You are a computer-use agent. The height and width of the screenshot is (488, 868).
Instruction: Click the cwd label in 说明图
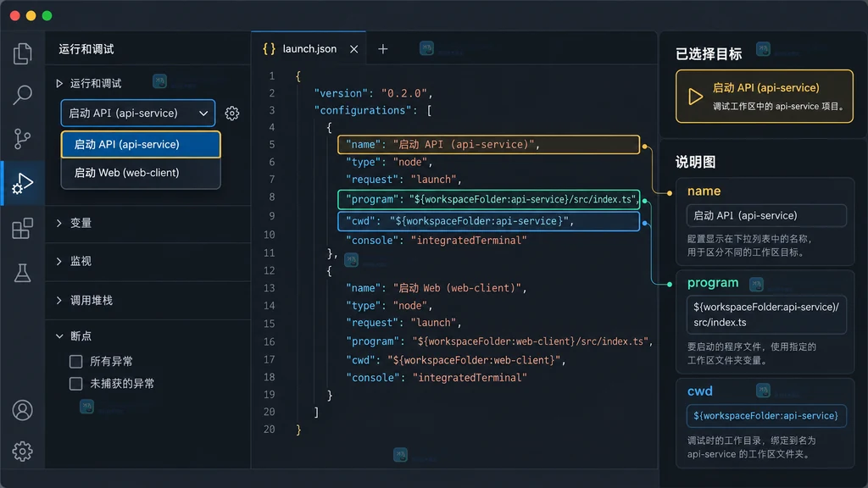tap(699, 391)
